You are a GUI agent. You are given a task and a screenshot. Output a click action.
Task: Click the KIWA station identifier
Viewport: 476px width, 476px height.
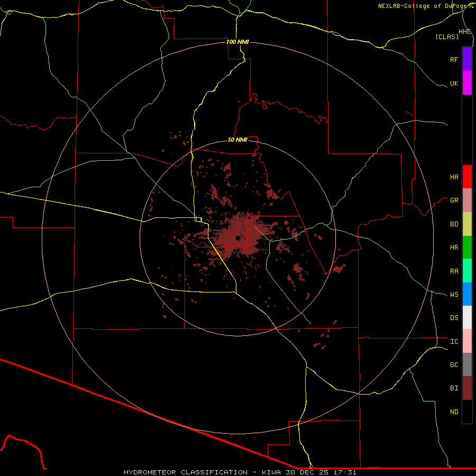[x=272, y=472]
